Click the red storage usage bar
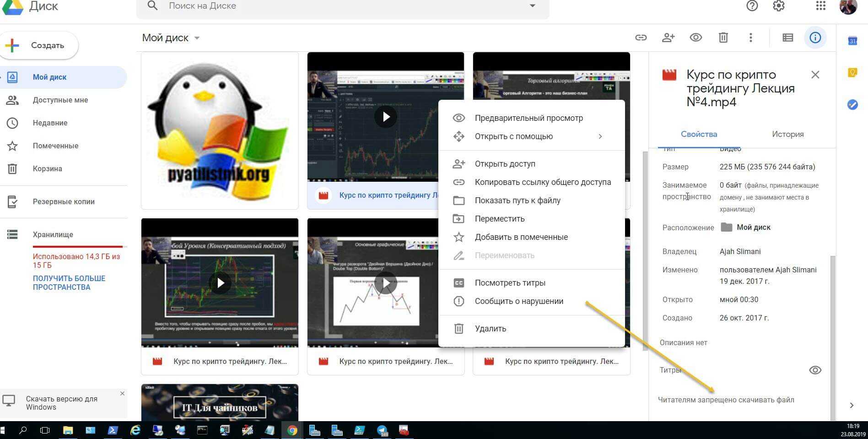Viewport: 868px width, 439px height. click(78, 246)
